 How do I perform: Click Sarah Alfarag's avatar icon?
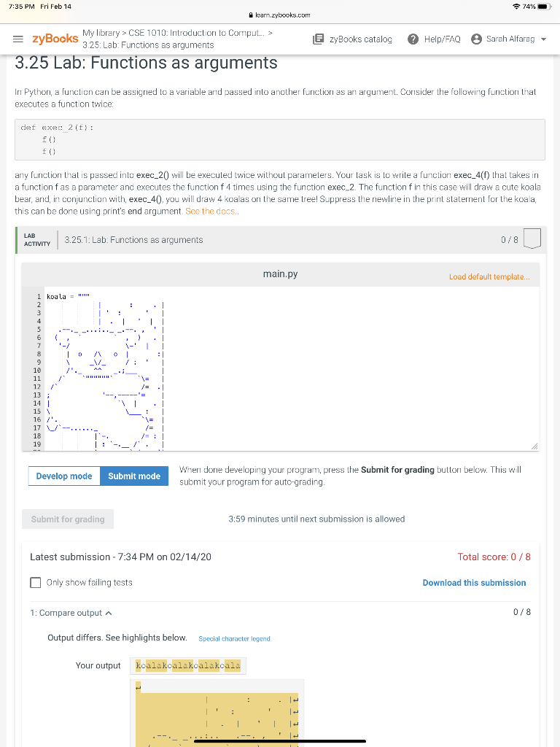coord(478,39)
